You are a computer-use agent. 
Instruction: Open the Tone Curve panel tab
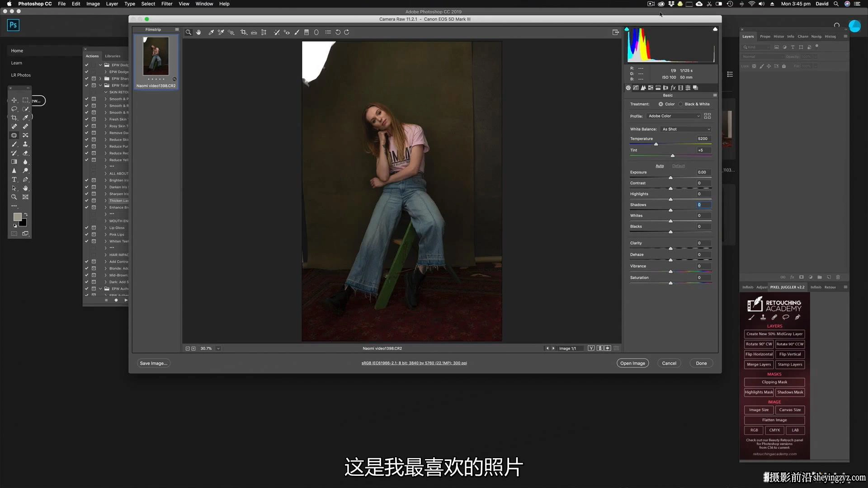pyautogui.click(x=636, y=88)
